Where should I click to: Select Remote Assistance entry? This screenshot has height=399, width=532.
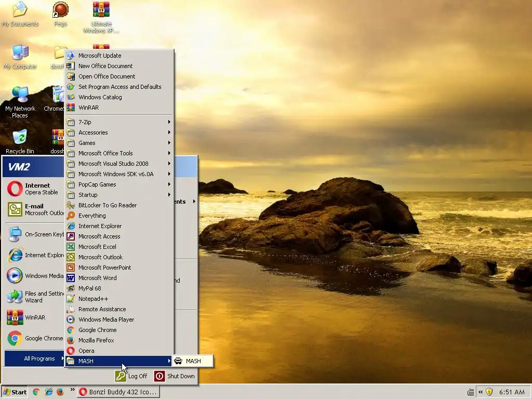click(119, 309)
